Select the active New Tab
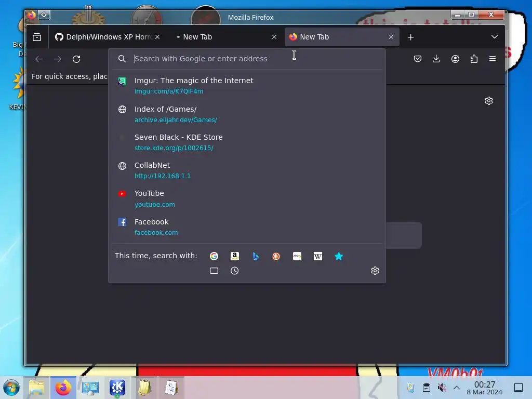This screenshot has width=532, height=399. coord(342,37)
